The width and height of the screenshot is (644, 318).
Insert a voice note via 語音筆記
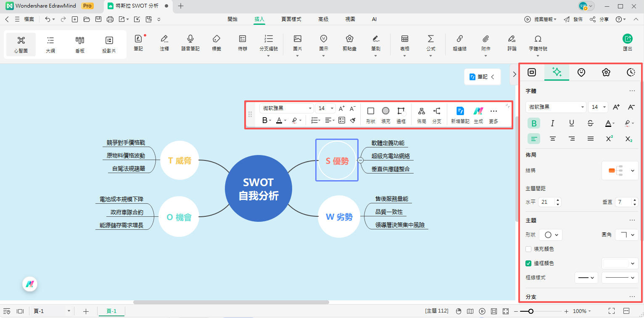[190, 43]
